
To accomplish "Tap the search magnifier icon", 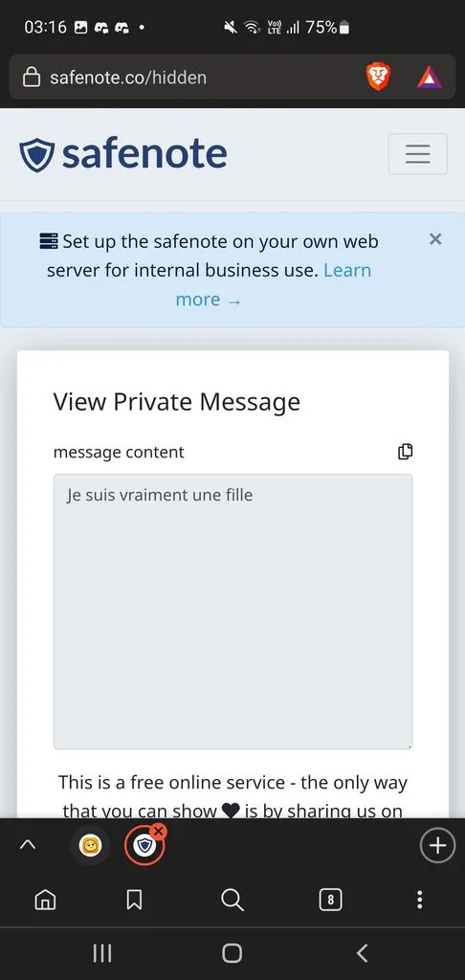I will 232,900.
